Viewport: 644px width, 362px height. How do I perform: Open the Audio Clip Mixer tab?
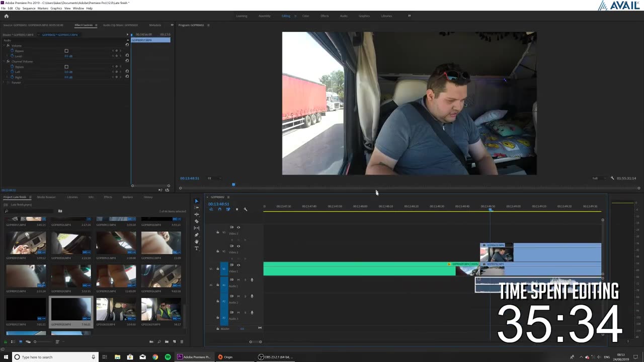[x=120, y=25]
